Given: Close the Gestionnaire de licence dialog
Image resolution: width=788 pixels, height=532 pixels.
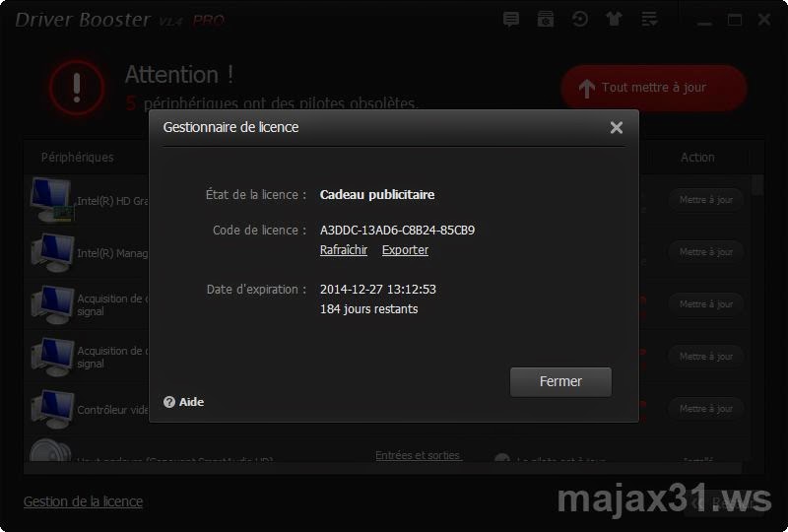Looking at the screenshot, I should point(617,127).
